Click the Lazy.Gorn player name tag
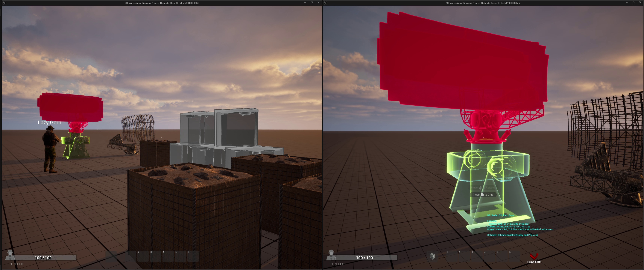Screen dimensions: 644x270 pos(49,122)
